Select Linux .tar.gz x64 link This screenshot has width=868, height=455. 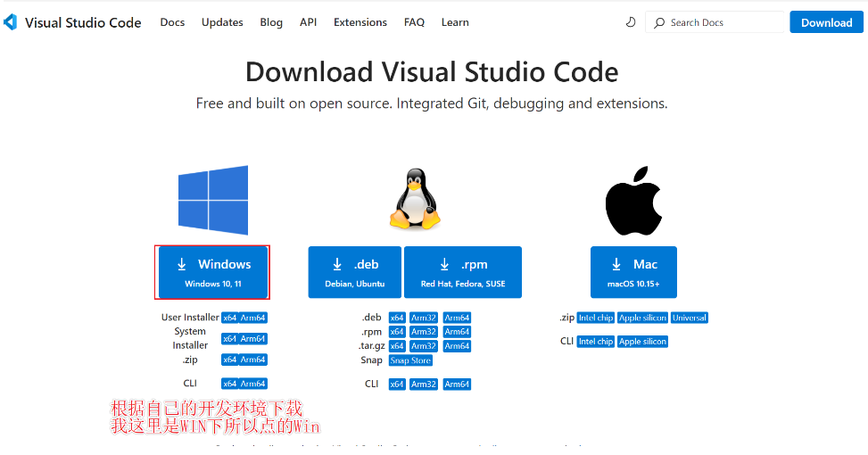397,346
